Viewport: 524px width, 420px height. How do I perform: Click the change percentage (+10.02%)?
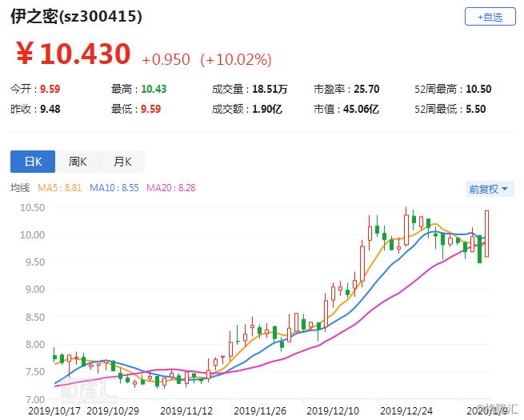(x=236, y=60)
